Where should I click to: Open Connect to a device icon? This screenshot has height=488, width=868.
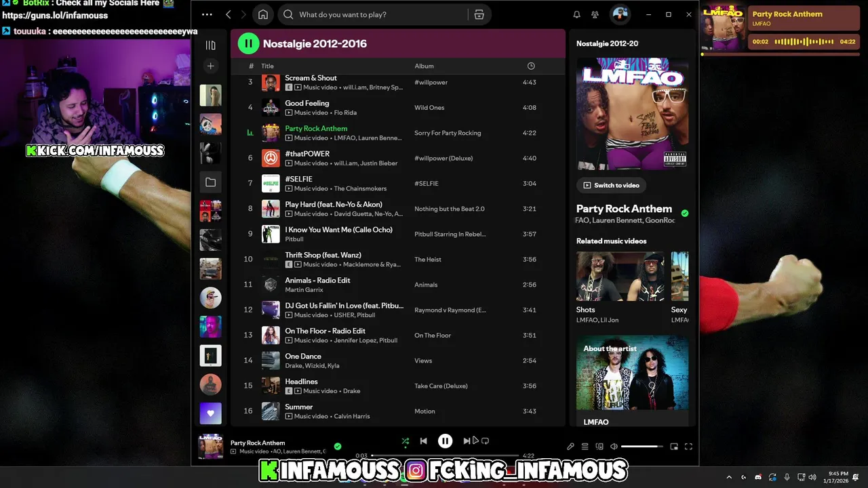point(599,447)
